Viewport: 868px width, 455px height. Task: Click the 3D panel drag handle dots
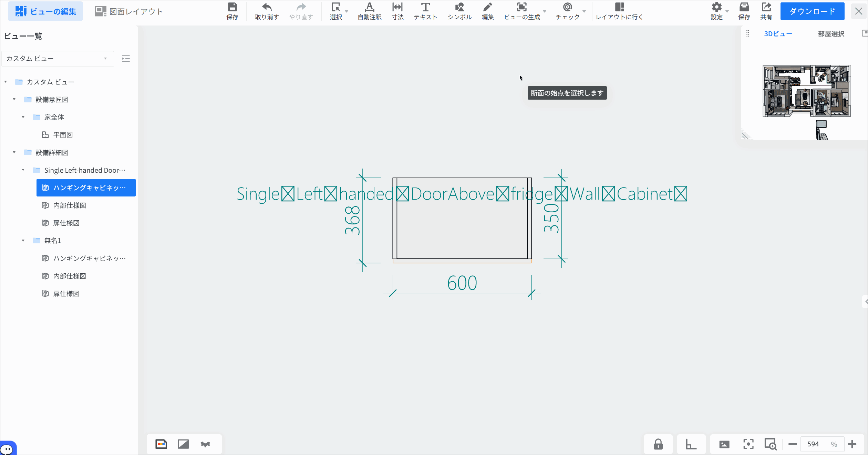(747, 33)
